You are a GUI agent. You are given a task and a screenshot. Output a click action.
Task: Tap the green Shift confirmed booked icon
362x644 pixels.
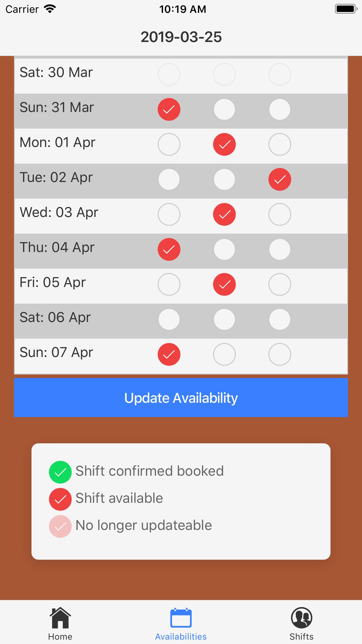[x=60, y=472]
